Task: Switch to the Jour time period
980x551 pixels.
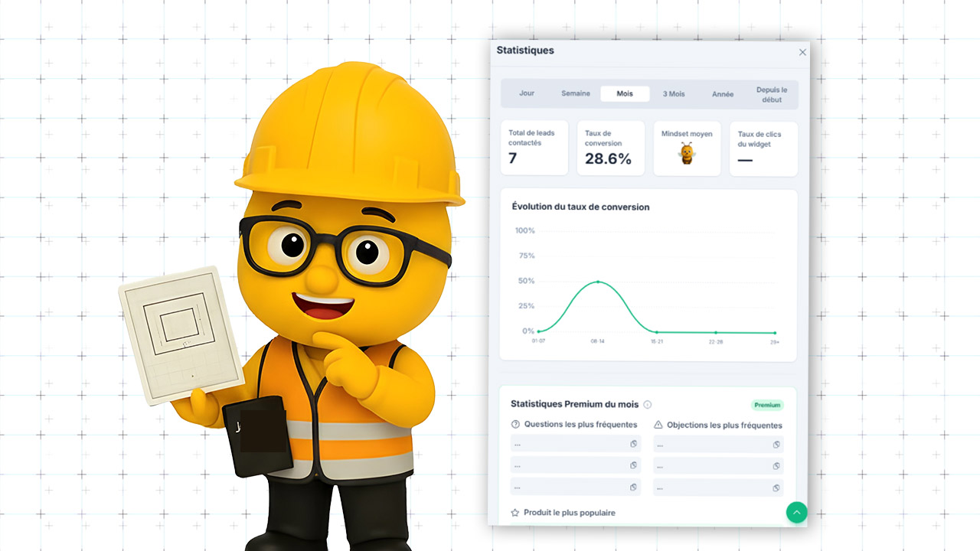Action: (x=527, y=93)
